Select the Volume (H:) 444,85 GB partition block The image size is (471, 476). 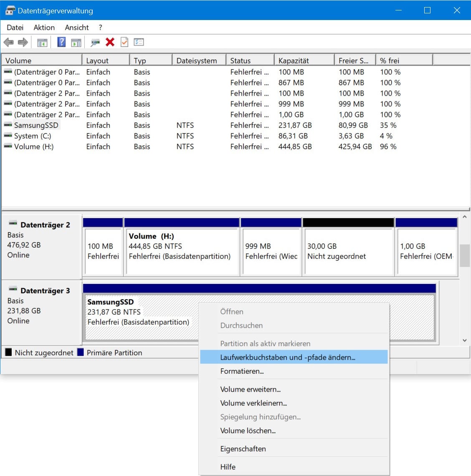pyautogui.click(x=182, y=247)
